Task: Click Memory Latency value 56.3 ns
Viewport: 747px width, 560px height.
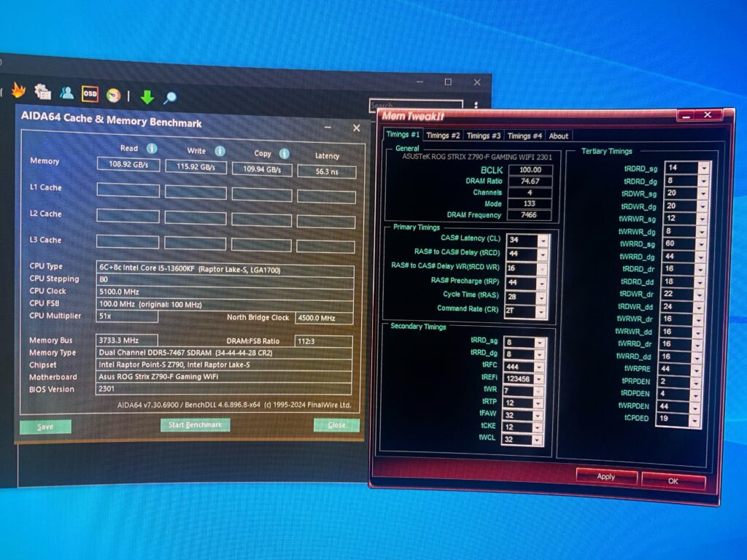Action: coord(327,171)
